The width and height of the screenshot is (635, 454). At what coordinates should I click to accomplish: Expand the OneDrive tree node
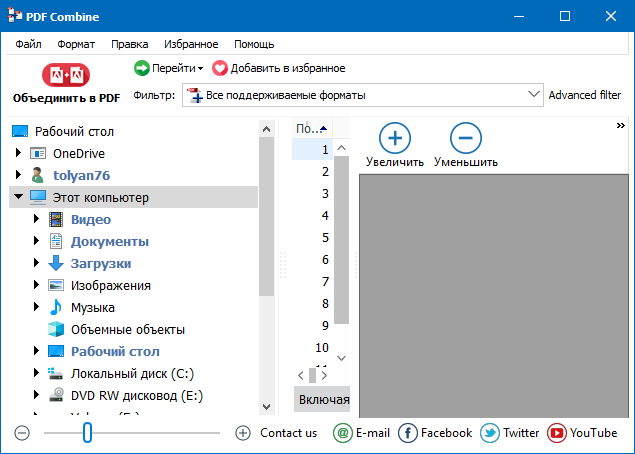(x=18, y=153)
